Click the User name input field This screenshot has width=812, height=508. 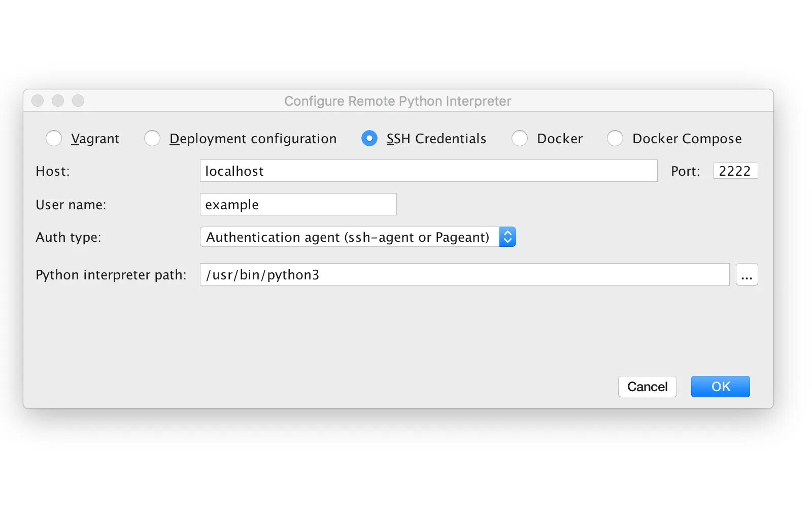click(298, 205)
